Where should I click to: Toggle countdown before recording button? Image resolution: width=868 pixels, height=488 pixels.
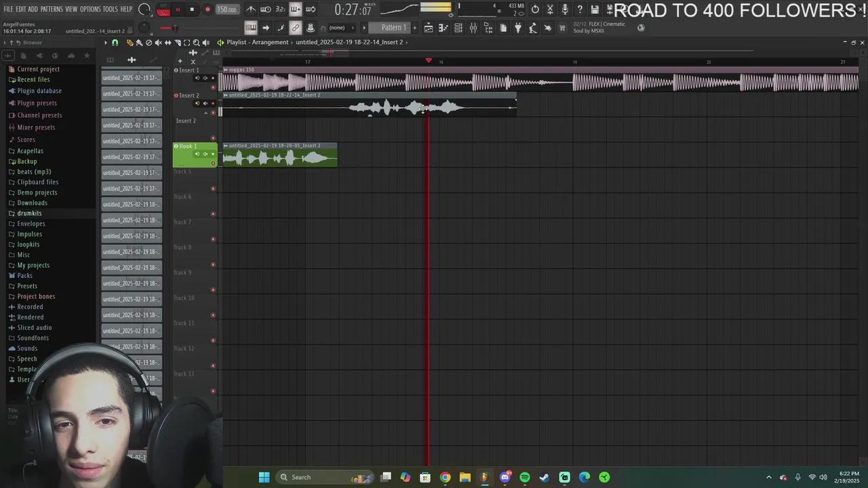pyautogui.click(x=280, y=9)
